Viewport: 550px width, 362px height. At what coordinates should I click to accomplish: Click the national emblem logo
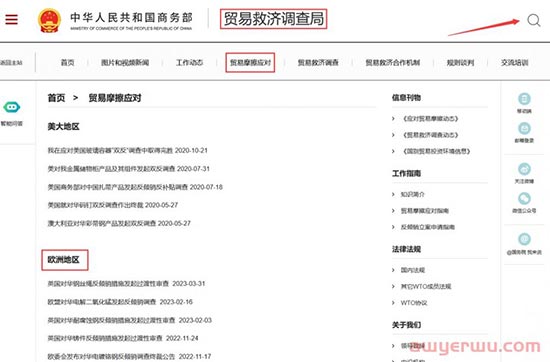coord(49,20)
